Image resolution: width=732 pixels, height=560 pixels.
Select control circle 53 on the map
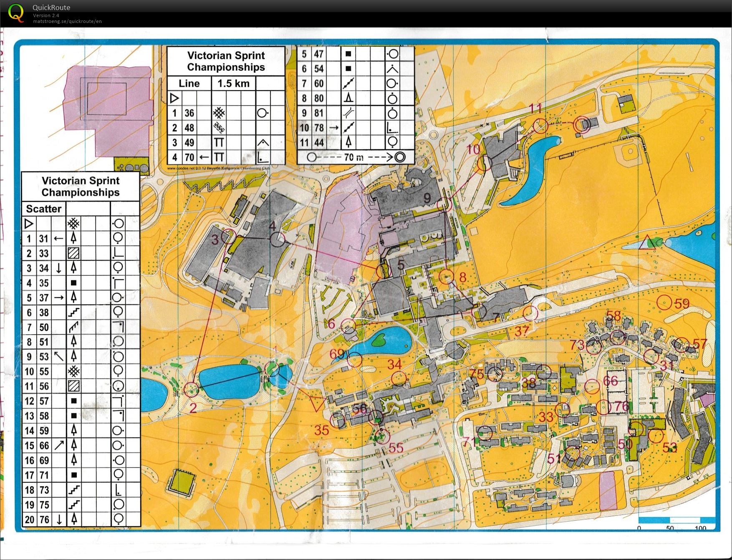click(656, 436)
